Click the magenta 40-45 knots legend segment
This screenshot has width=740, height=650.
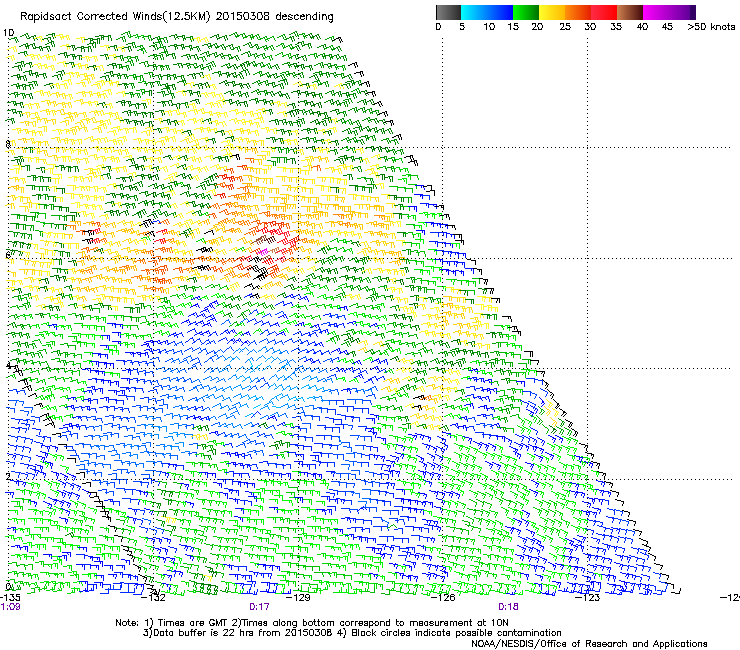[x=656, y=12]
